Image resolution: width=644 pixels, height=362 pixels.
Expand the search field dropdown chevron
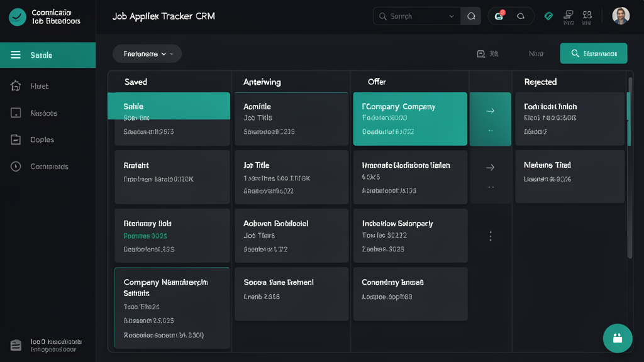(452, 16)
